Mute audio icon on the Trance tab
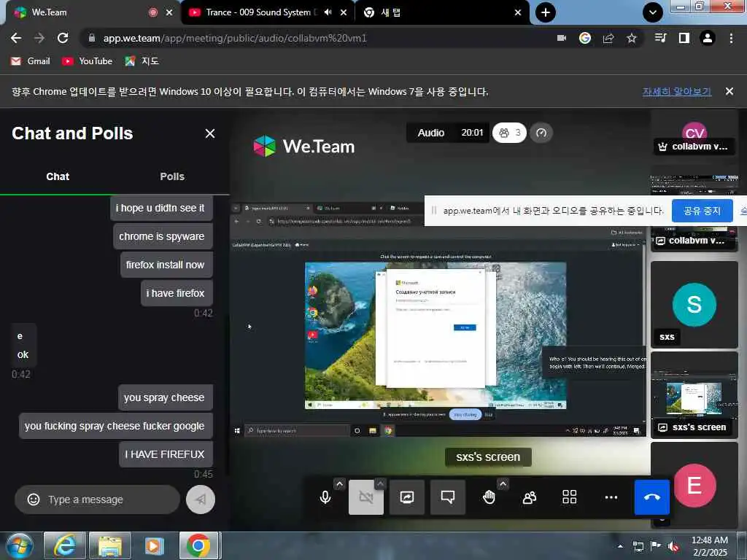This screenshot has height=560, width=747. click(328, 12)
